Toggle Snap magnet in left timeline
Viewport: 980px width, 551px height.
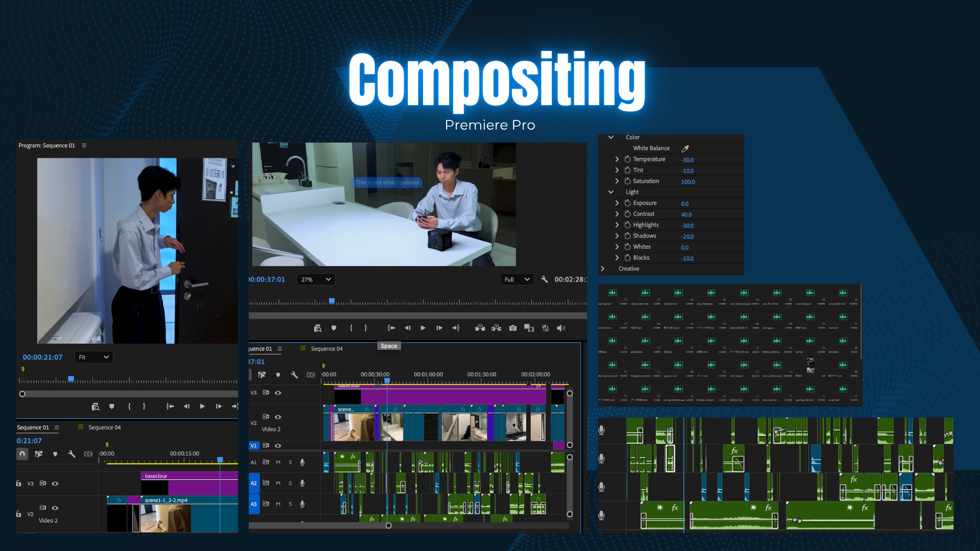[22, 454]
